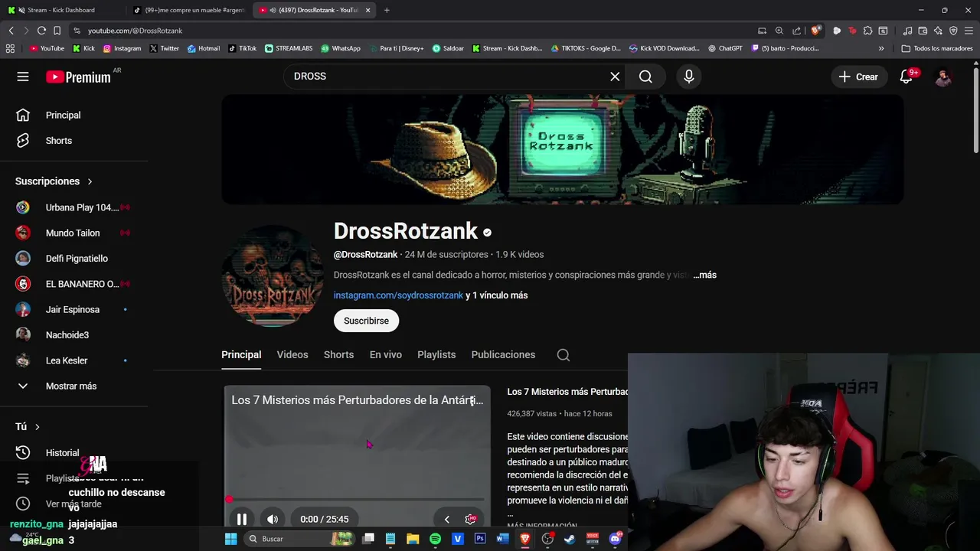The height and width of the screenshot is (551, 980).
Task: Open Kick bookmark in bookmarks bar
Action: [83, 48]
